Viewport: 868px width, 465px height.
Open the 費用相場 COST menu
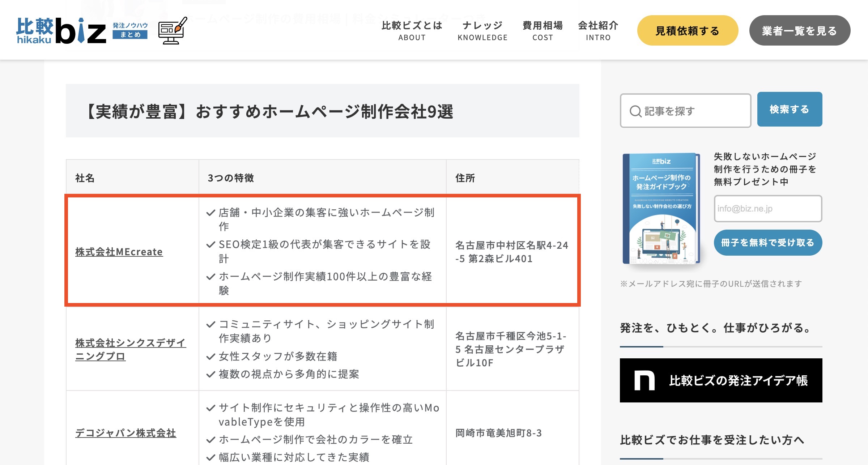(542, 31)
